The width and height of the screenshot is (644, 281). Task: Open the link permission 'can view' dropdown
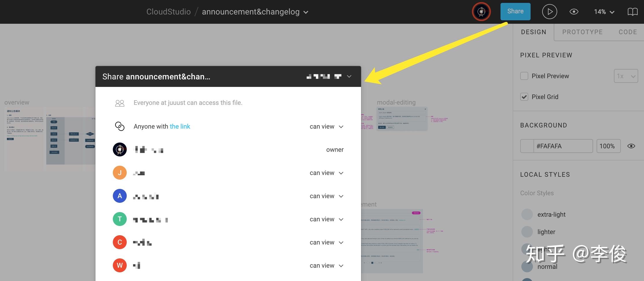326,127
